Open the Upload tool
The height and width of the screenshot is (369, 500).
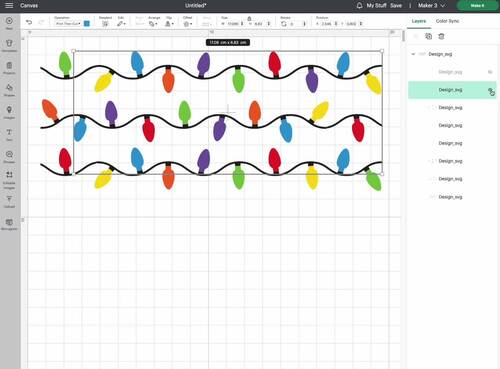coord(9,202)
